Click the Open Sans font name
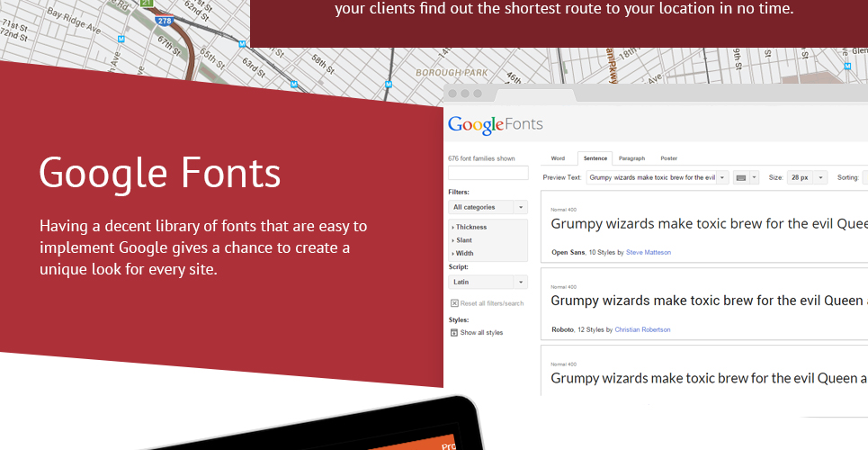This screenshot has height=450, width=868. point(568,252)
